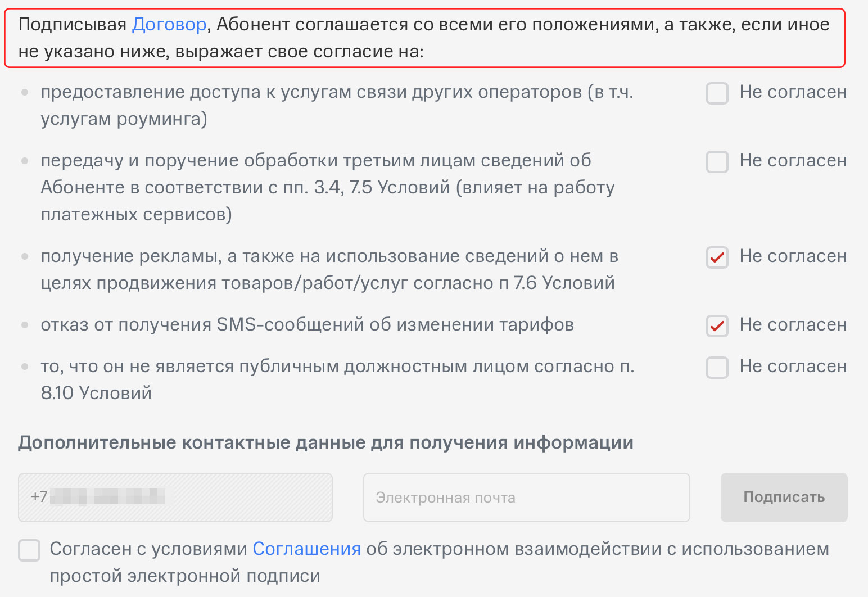Check disagree box for third-party data transfer
The width and height of the screenshot is (868, 597).
pos(717,162)
